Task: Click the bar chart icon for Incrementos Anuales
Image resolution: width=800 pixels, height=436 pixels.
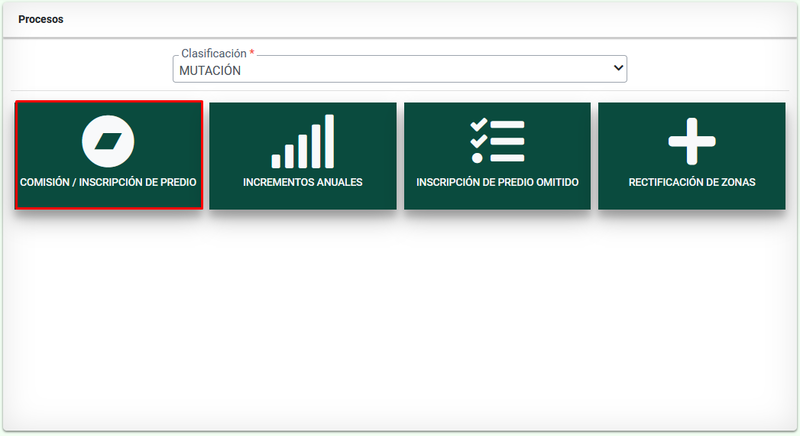Action: point(302,142)
